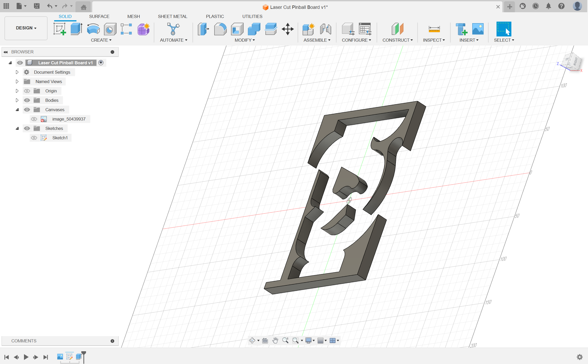588x364 pixels.
Task: Open the MODIFY menu
Action: click(x=245, y=40)
